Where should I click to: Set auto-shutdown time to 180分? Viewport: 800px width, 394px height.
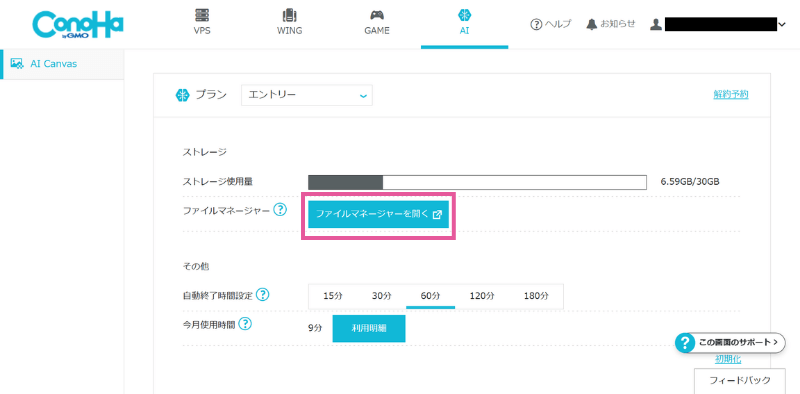536,296
